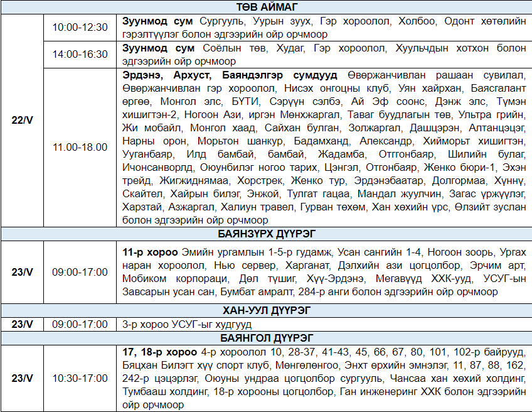
Task: Select the 22/V date cell
Action: [x=23, y=120]
